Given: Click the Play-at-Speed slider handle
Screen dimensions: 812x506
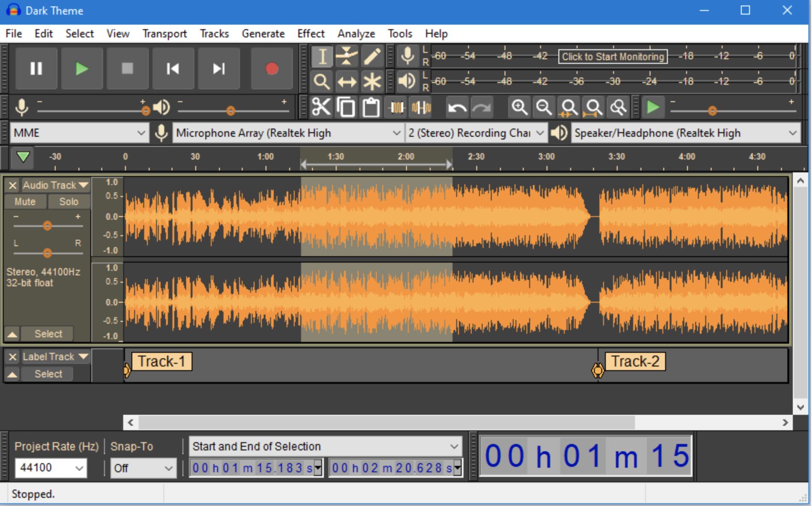Looking at the screenshot, I should click(x=713, y=111).
